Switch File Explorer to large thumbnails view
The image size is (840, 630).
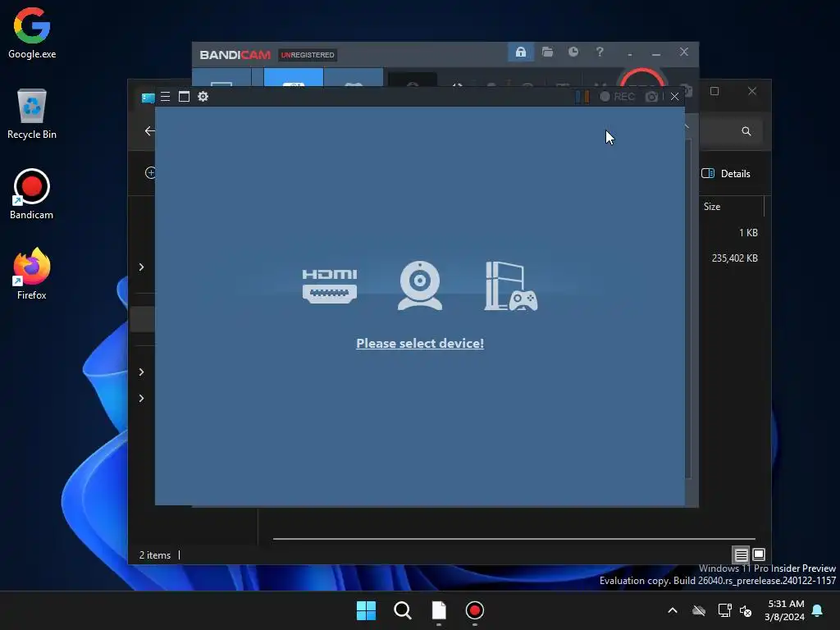(759, 555)
